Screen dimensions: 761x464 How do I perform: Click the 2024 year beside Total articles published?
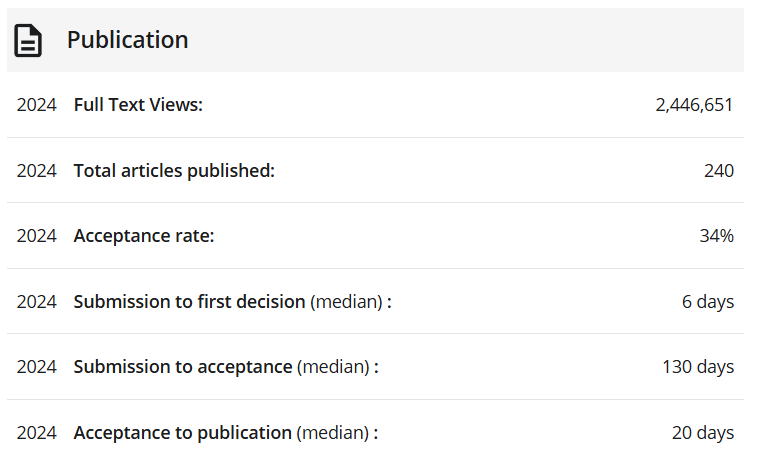point(37,171)
